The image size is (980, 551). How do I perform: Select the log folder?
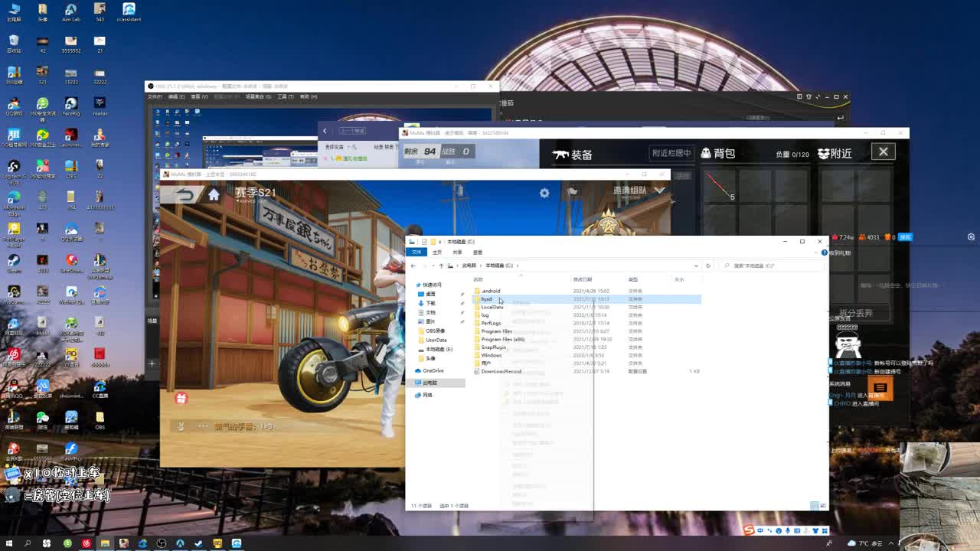[485, 315]
